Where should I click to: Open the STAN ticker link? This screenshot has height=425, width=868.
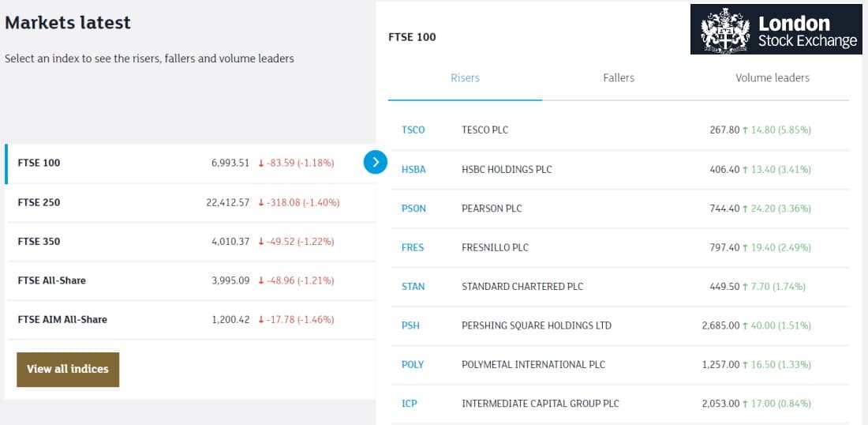[413, 287]
